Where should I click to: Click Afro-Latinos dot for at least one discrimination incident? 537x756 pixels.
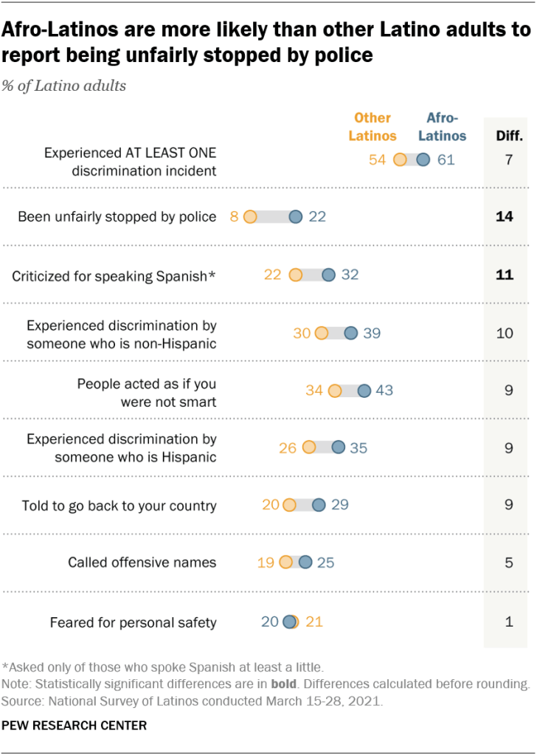[x=423, y=159]
